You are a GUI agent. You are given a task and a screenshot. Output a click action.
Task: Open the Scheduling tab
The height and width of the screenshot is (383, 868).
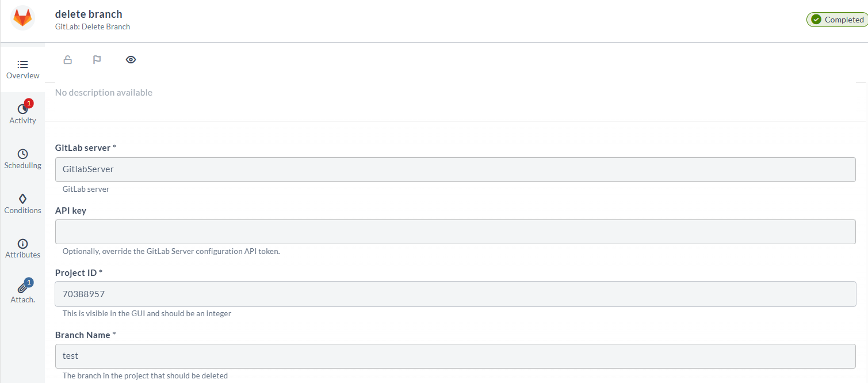22,159
